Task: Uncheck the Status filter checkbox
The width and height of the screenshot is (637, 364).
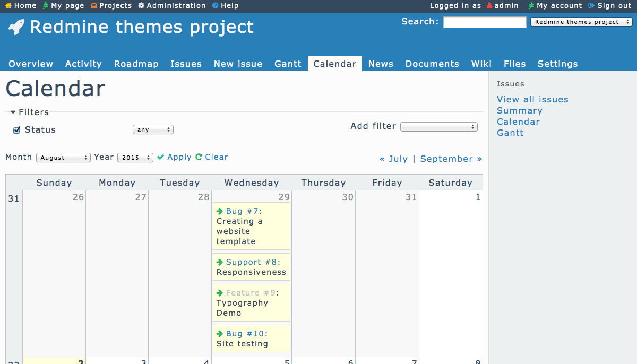Action: click(16, 130)
